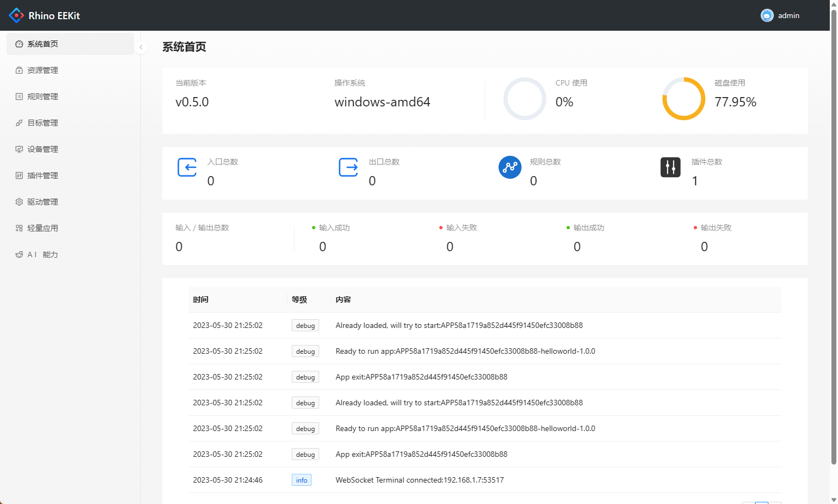Click the info level tag
Image resolution: width=838 pixels, height=504 pixels.
pyautogui.click(x=302, y=480)
